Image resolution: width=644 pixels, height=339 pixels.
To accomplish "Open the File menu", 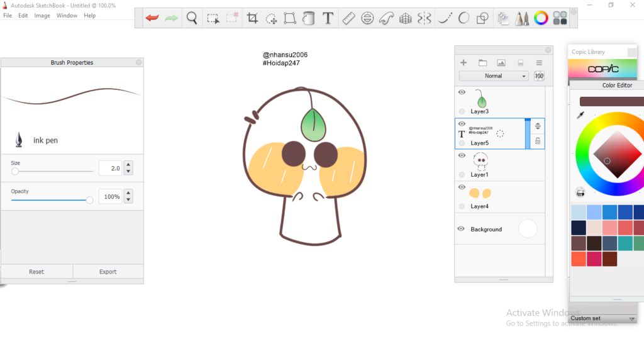I will point(8,16).
